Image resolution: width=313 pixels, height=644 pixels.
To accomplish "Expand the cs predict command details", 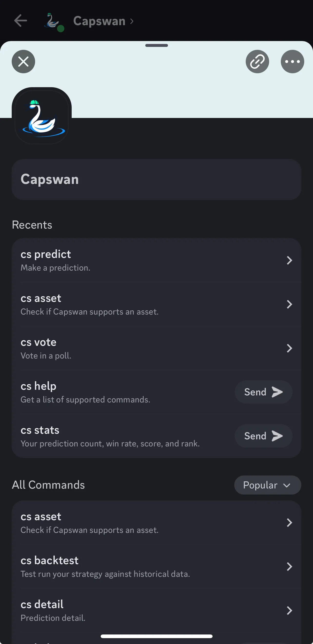I will tap(290, 260).
